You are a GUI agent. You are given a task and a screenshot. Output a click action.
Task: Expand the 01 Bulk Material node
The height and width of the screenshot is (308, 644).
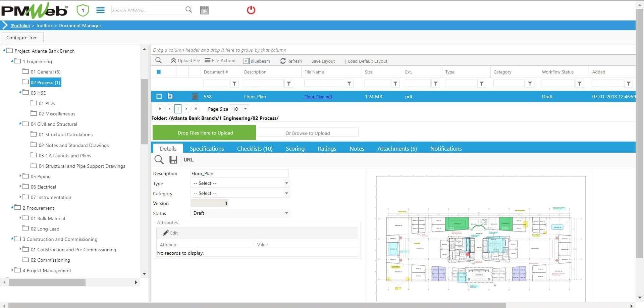point(20,218)
